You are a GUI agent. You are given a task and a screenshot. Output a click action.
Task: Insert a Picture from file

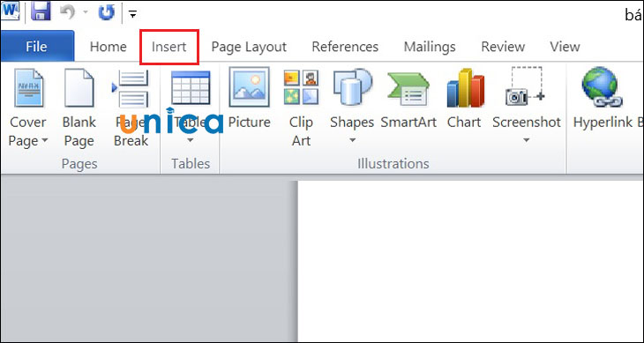point(250,99)
